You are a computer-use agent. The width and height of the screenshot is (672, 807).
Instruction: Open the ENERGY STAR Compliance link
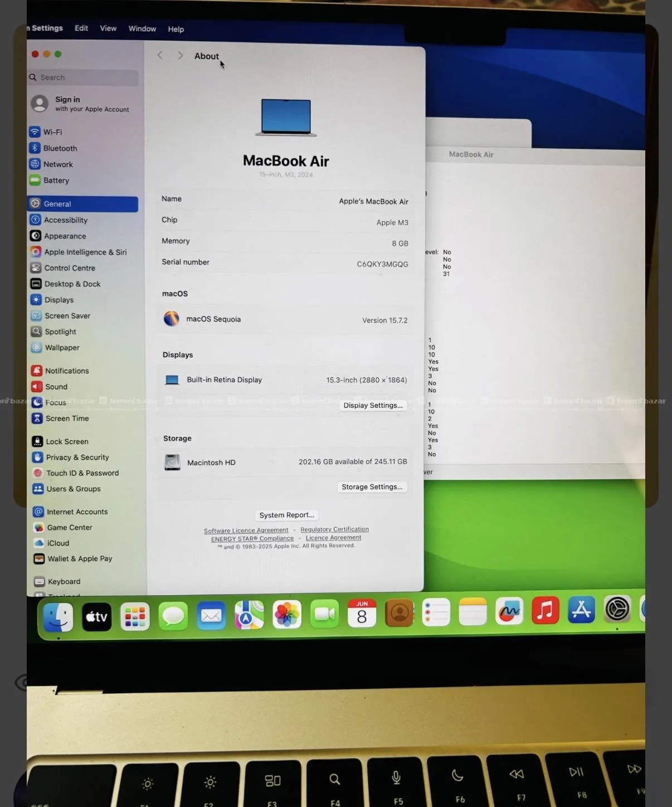click(252, 539)
